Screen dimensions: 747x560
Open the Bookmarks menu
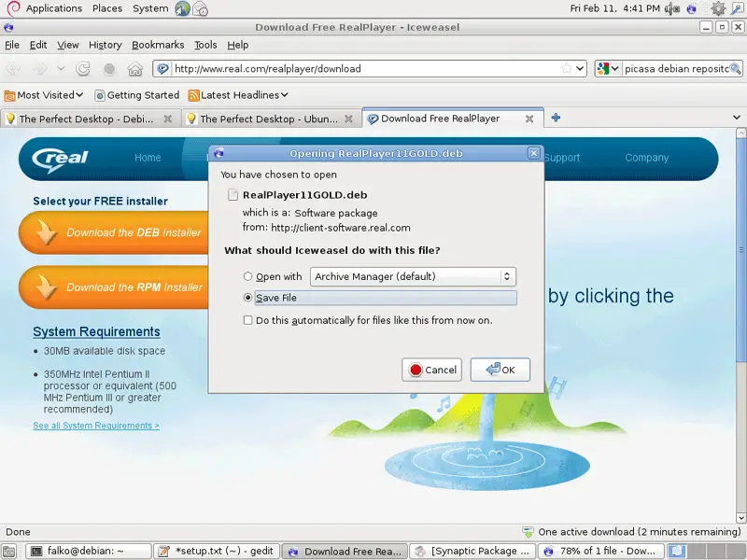tap(158, 45)
